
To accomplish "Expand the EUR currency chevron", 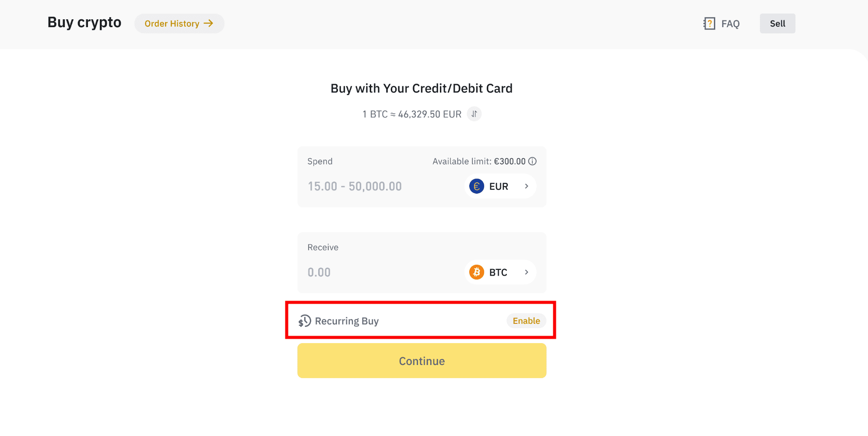I will pos(527,186).
